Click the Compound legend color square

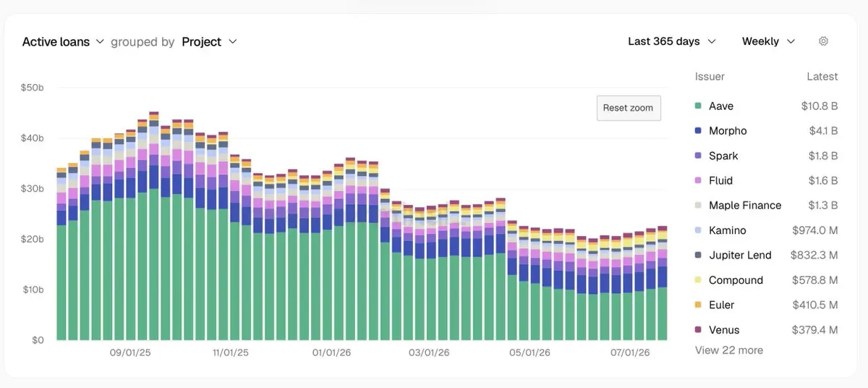[698, 280]
